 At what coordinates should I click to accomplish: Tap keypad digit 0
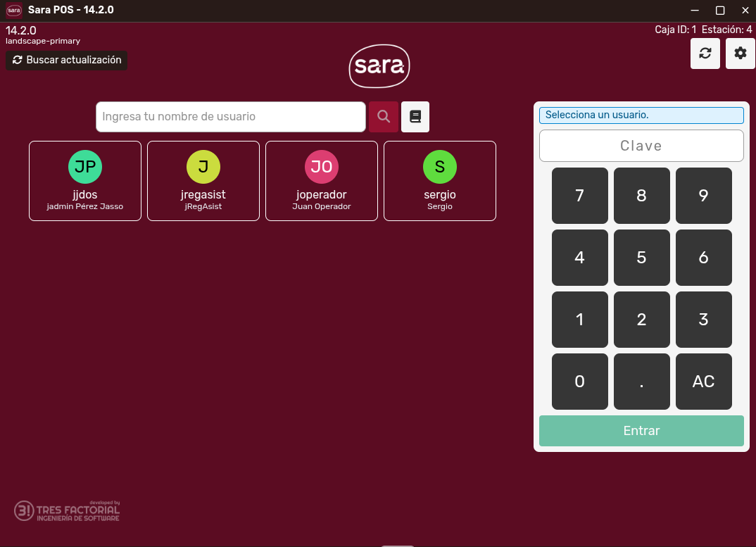tap(579, 382)
